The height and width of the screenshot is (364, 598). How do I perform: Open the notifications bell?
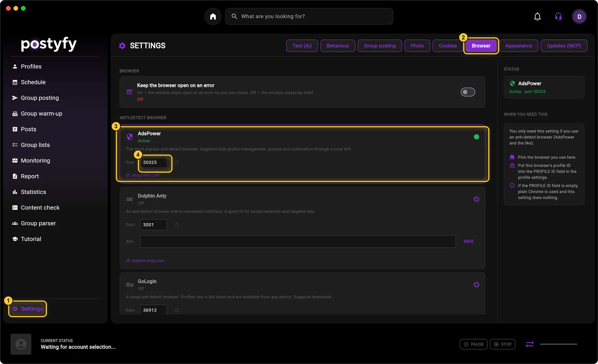[x=537, y=16]
